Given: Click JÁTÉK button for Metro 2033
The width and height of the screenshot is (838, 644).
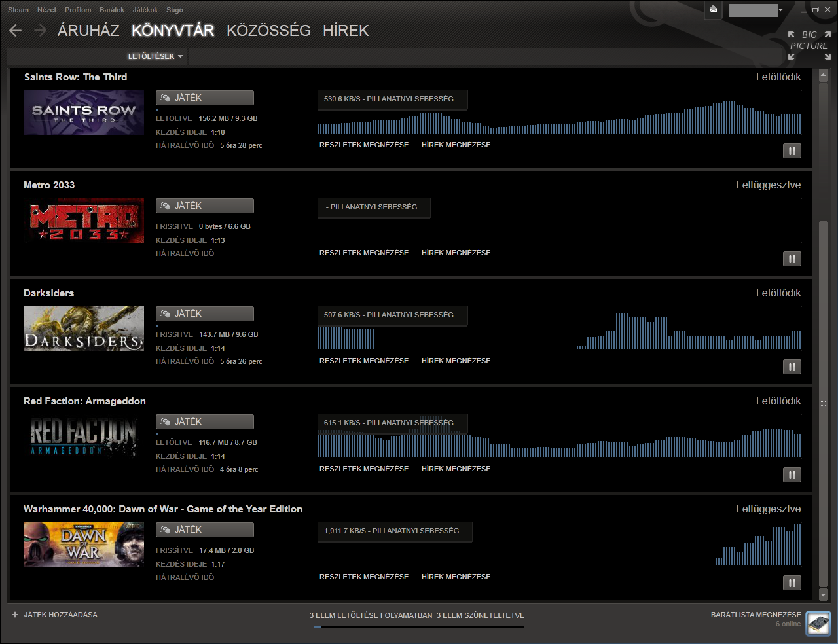Looking at the screenshot, I should click(205, 206).
